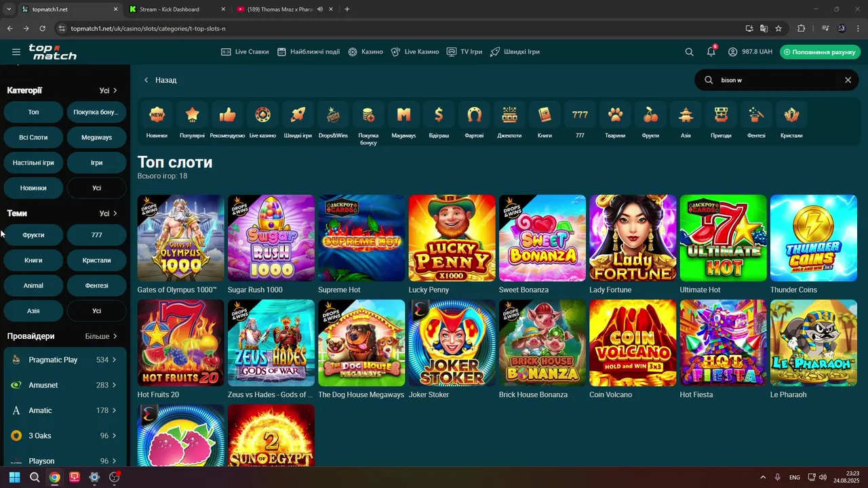Select Топ category pill
Screen dimensions: 868x488
(x=33, y=112)
